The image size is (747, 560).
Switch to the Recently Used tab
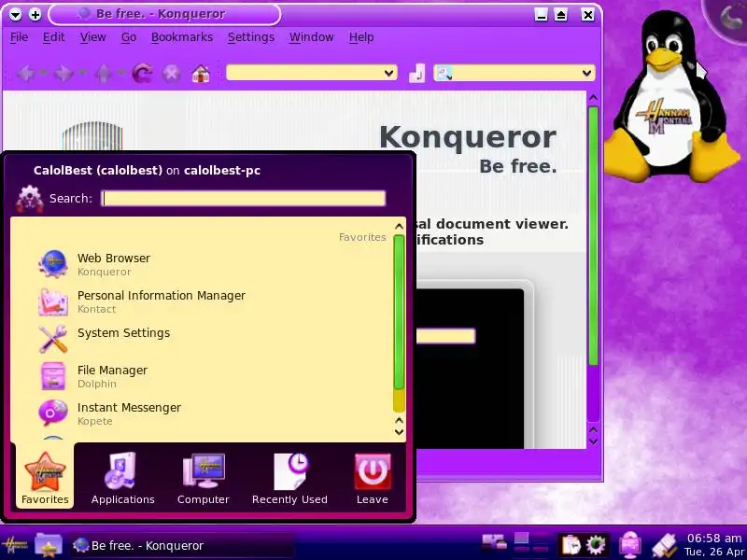click(289, 478)
